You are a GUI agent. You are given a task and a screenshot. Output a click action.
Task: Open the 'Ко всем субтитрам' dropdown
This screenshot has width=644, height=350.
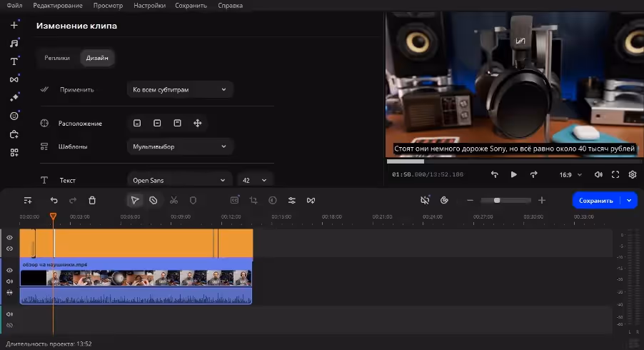pos(180,89)
